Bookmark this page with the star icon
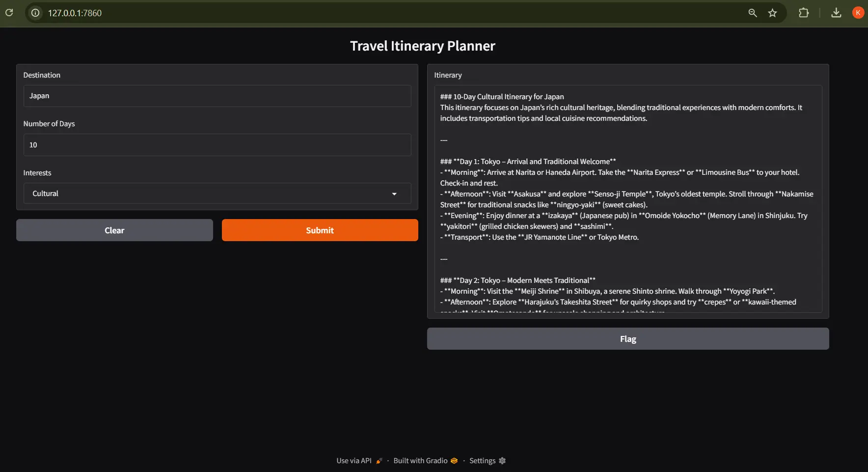This screenshot has width=868, height=472. pyautogui.click(x=772, y=13)
